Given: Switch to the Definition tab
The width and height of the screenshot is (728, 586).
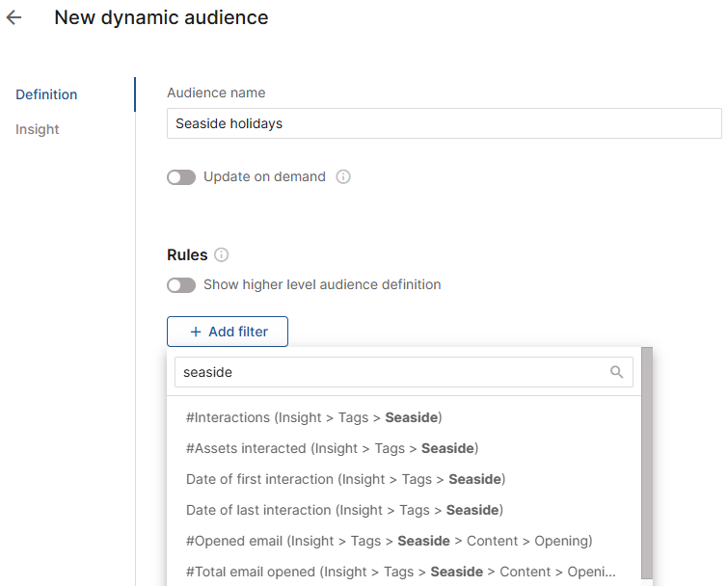Looking at the screenshot, I should [x=46, y=94].
